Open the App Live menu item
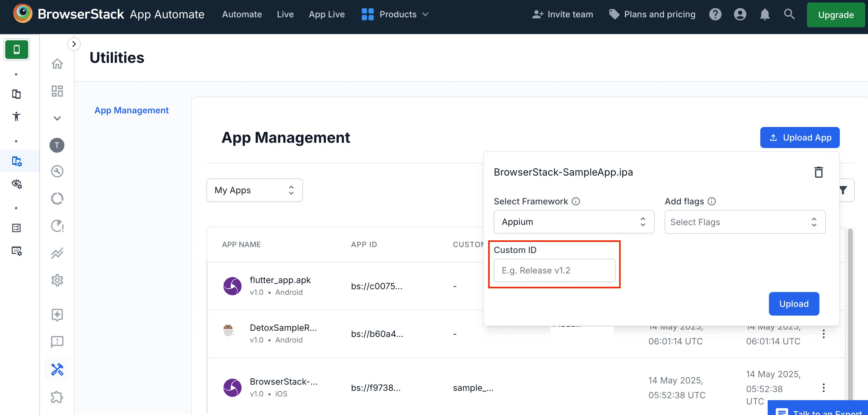868x415 pixels. pos(327,15)
